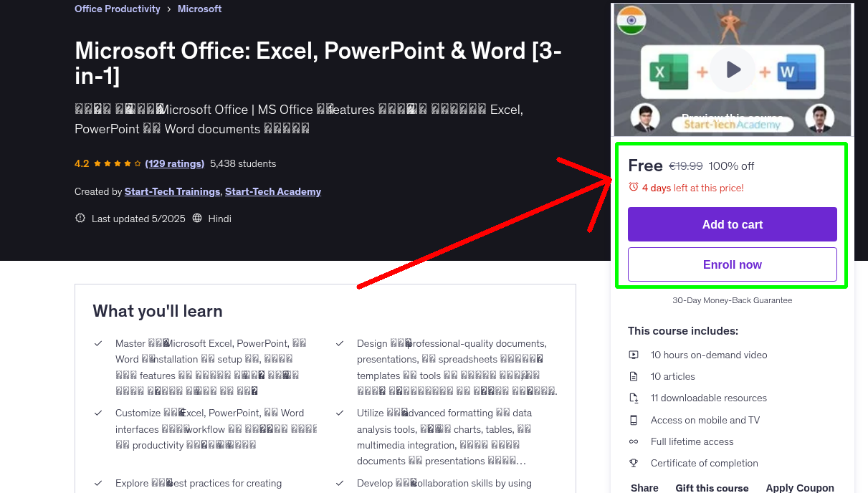Click the India flag badge on thumbnail
Screen dimensions: 868x493
[631, 20]
